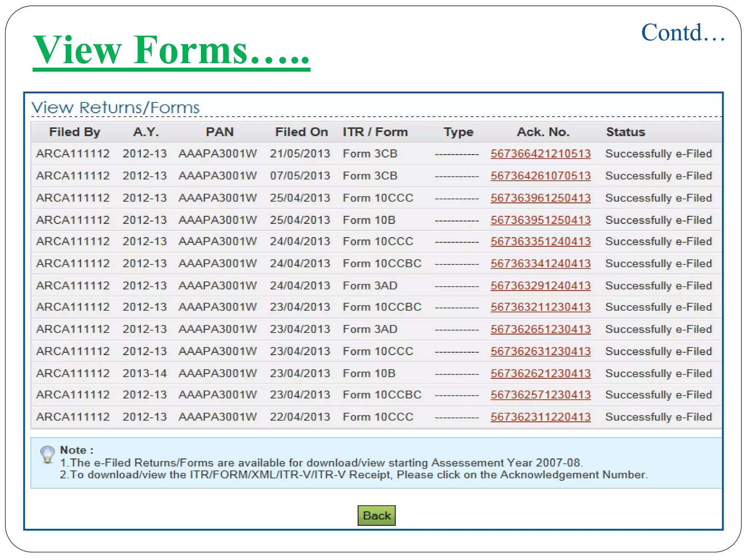Open acknowledgement number 567362311220413
Screen dimensions: 747x560
(x=541, y=417)
